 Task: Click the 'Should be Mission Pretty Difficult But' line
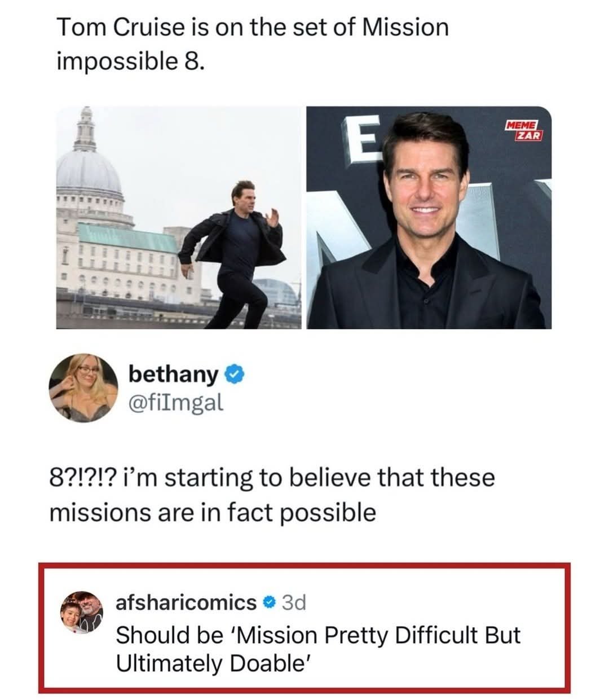[318, 635]
